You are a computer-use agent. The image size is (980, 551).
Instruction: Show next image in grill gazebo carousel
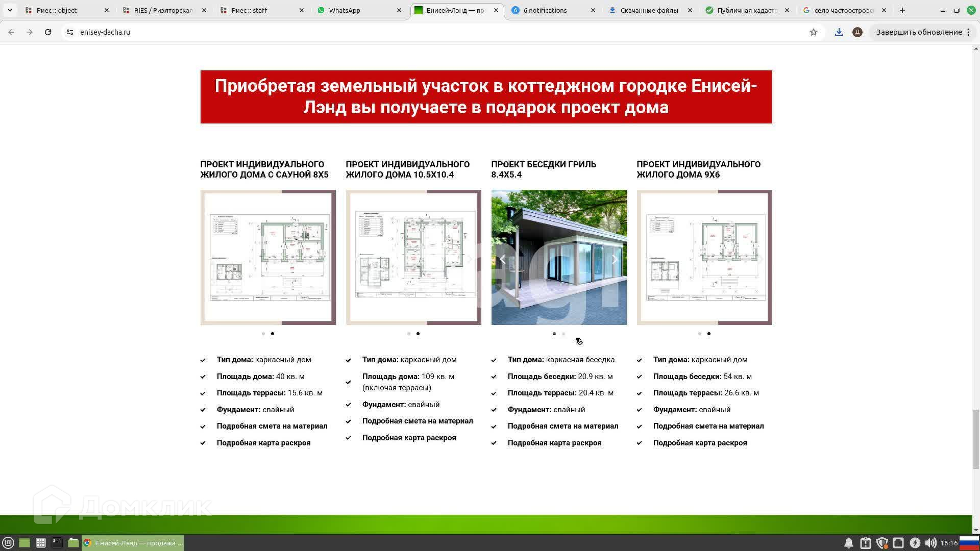point(615,260)
